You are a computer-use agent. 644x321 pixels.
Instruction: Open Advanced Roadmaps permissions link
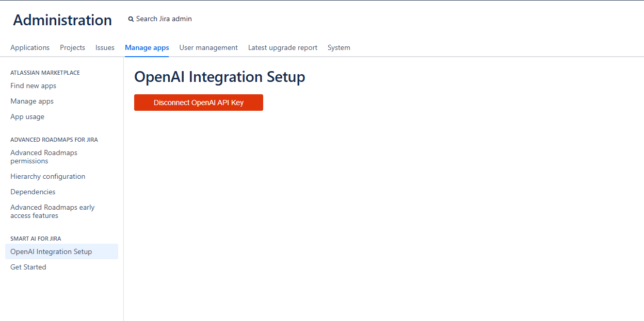44,157
